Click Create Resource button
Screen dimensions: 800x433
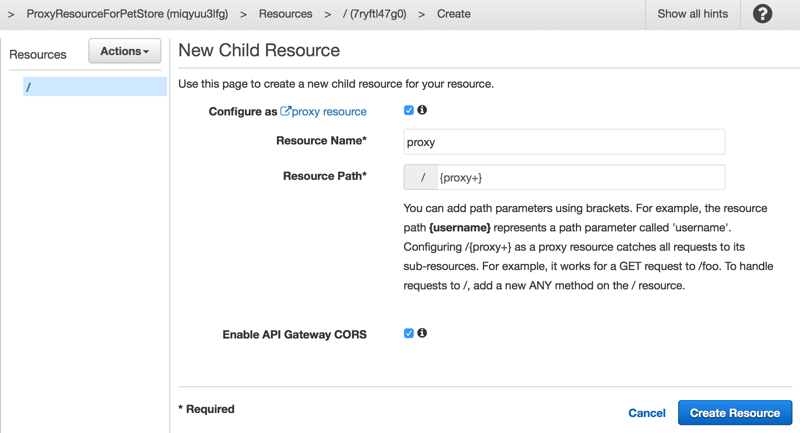click(x=735, y=413)
